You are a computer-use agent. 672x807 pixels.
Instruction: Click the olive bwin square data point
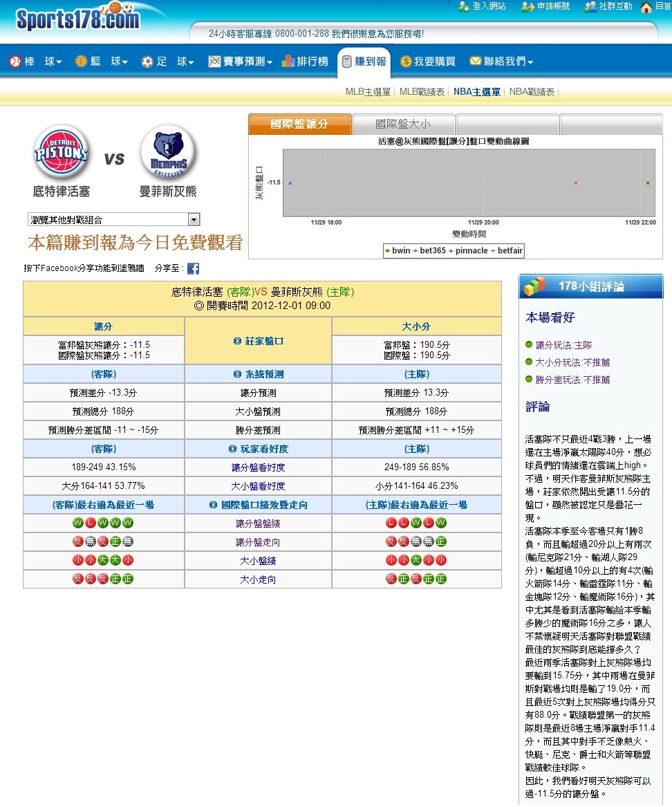tap(648, 183)
